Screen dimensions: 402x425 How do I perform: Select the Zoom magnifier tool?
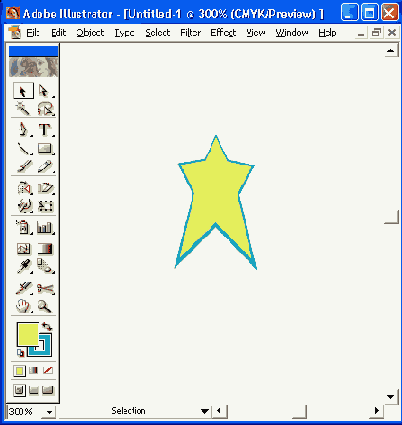click(x=44, y=306)
